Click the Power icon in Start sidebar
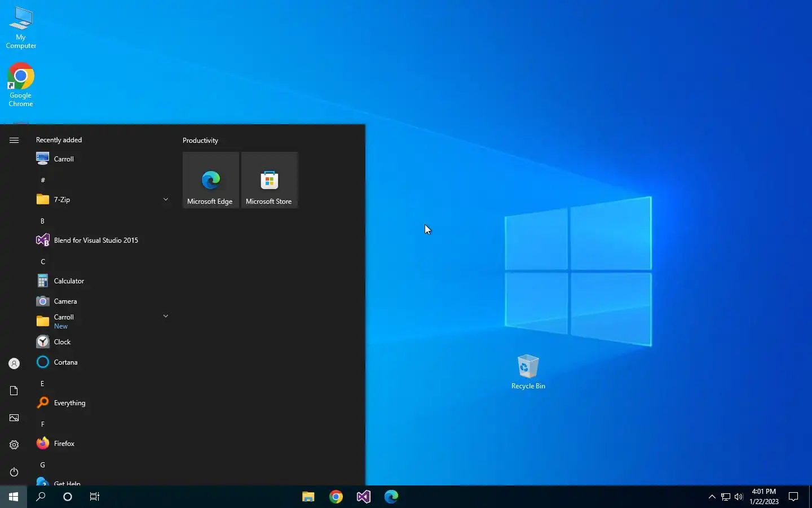The width and height of the screenshot is (812, 508). coord(14,472)
